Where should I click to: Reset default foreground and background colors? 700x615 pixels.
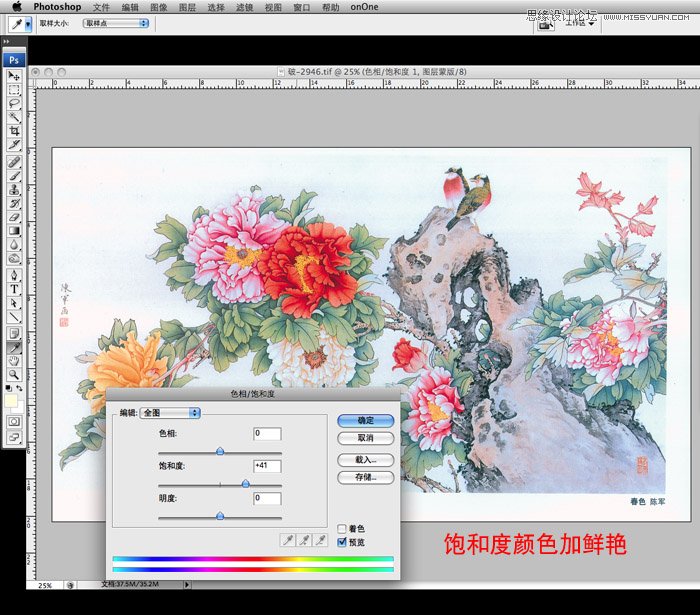click(x=9, y=388)
